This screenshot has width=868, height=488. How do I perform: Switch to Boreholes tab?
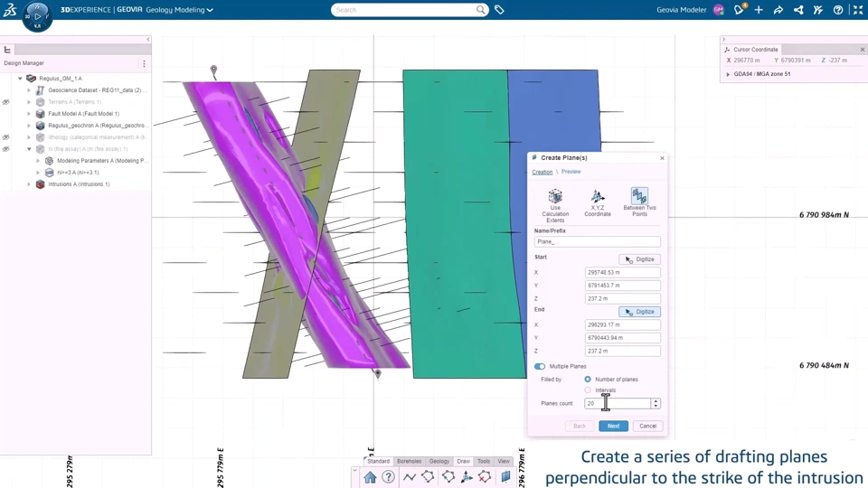click(409, 461)
